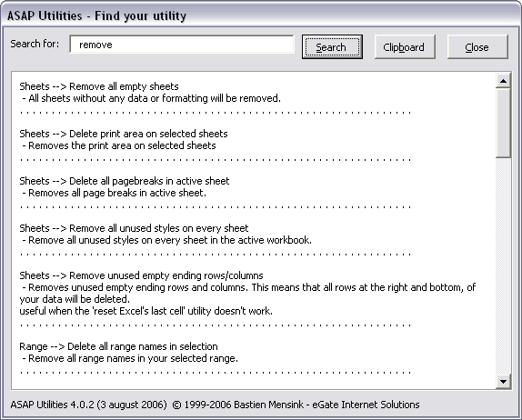Select 'Sheets --> Remove all unused styles on every sheet'
This screenshot has height=420, width=522.
(x=134, y=228)
